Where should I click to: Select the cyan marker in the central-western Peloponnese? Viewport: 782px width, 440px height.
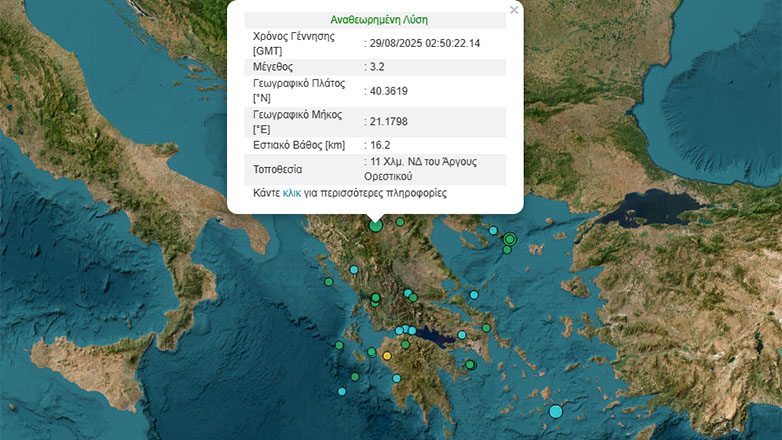(396, 379)
